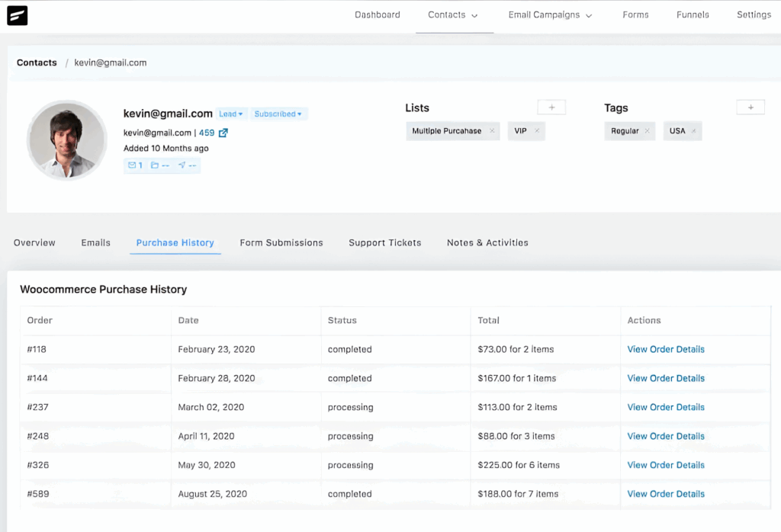Open the Subscribed status dropdown
Viewport: 781px width, 532px height.
(278, 113)
